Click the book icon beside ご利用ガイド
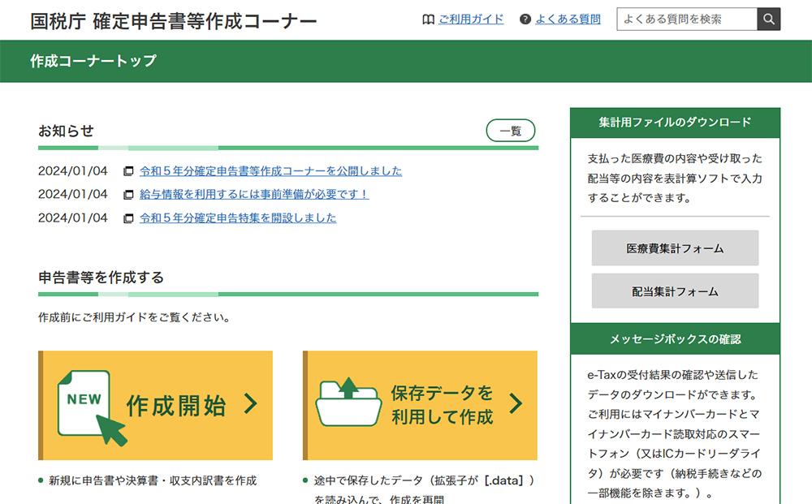 [x=429, y=19]
